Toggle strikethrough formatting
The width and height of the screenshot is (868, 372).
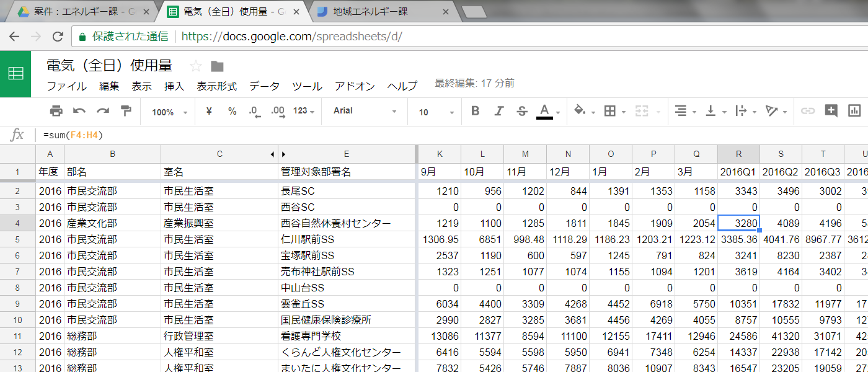pyautogui.click(x=521, y=111)
